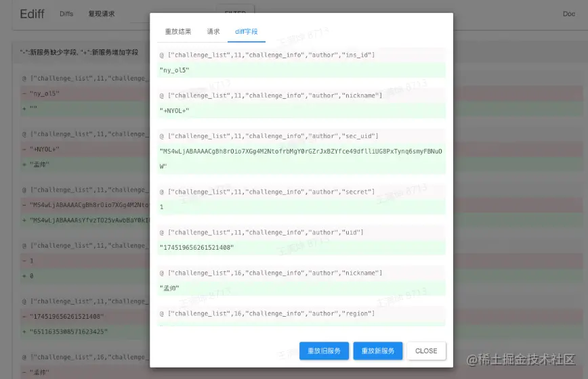This screenshot has width=588, height=379.
Task: Open the Doc link at top right
Action: 568,14
